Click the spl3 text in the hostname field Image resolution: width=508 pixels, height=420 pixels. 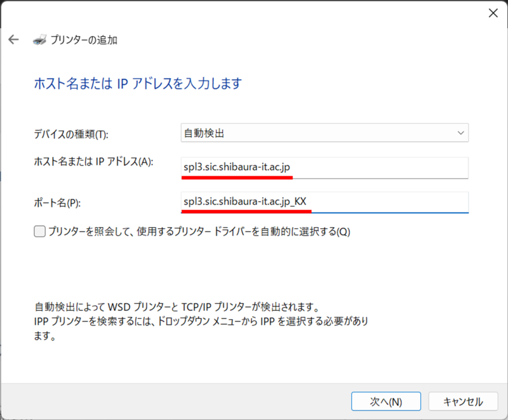191,167
